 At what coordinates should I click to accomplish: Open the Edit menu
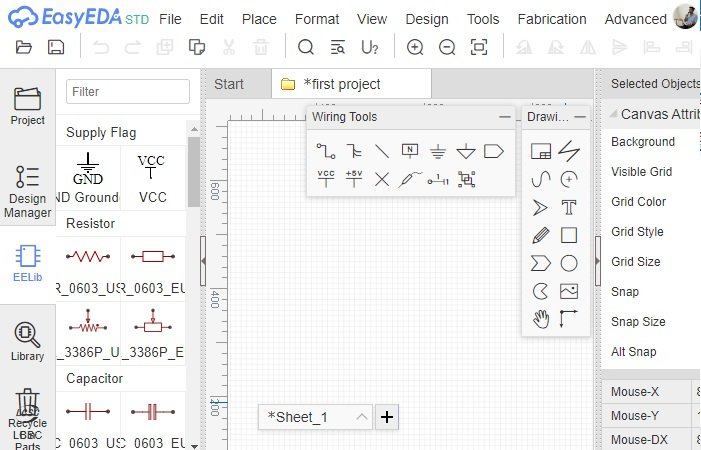(211, 19)
